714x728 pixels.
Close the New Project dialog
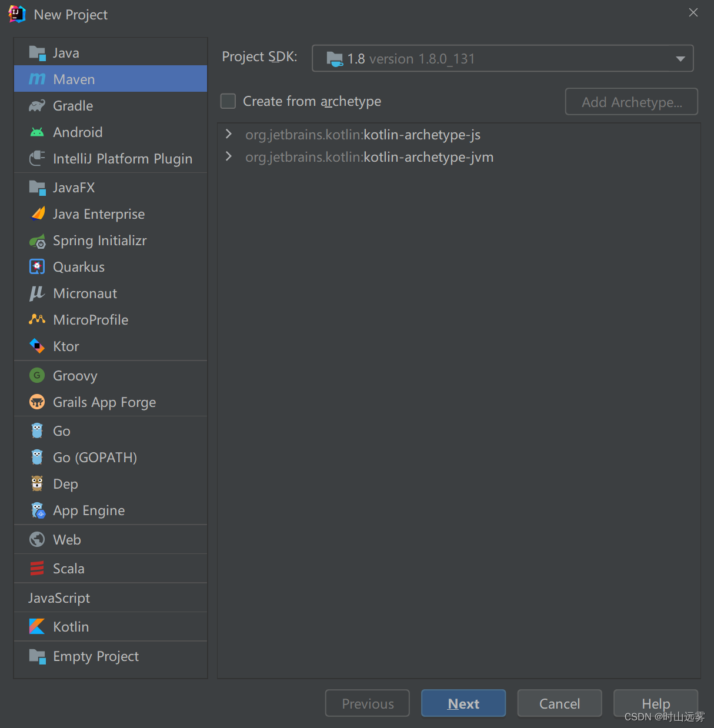pyautogui.click(x=693, y=13)
